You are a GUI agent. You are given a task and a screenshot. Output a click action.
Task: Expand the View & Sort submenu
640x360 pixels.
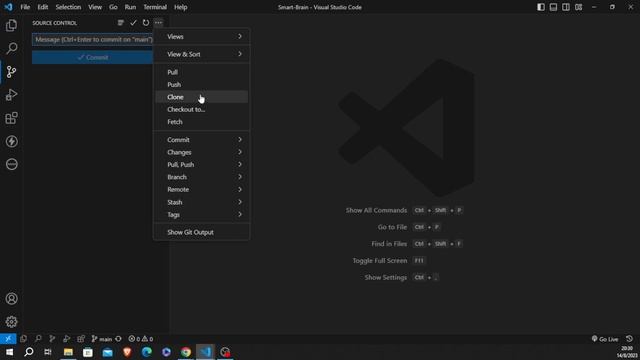pos(202,54)
